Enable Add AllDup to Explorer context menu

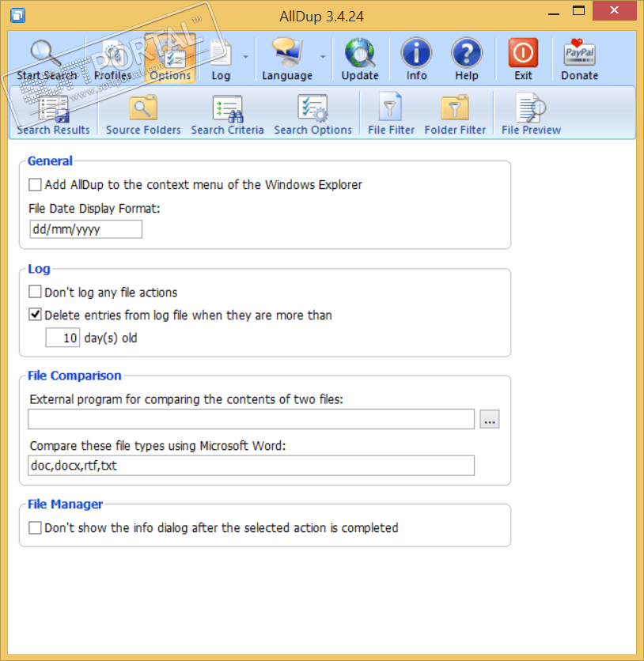coord(35,185)
